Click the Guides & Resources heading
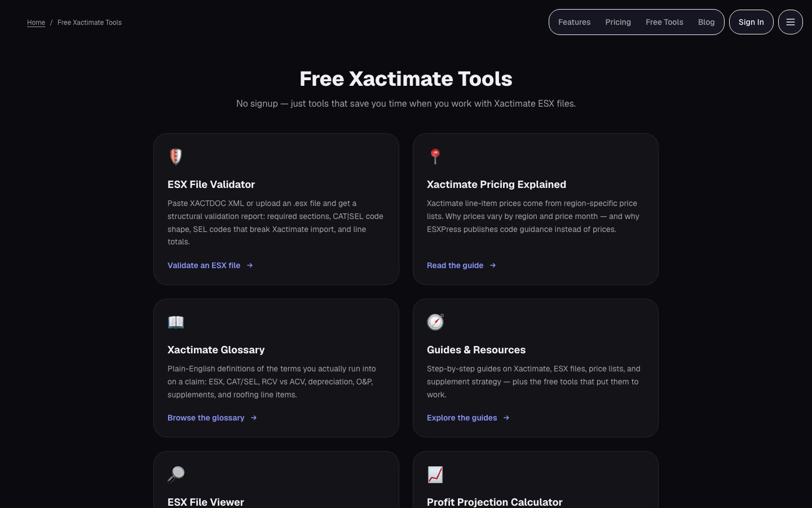Viewport: 812px width, 508px height. (x=476, y=350)
